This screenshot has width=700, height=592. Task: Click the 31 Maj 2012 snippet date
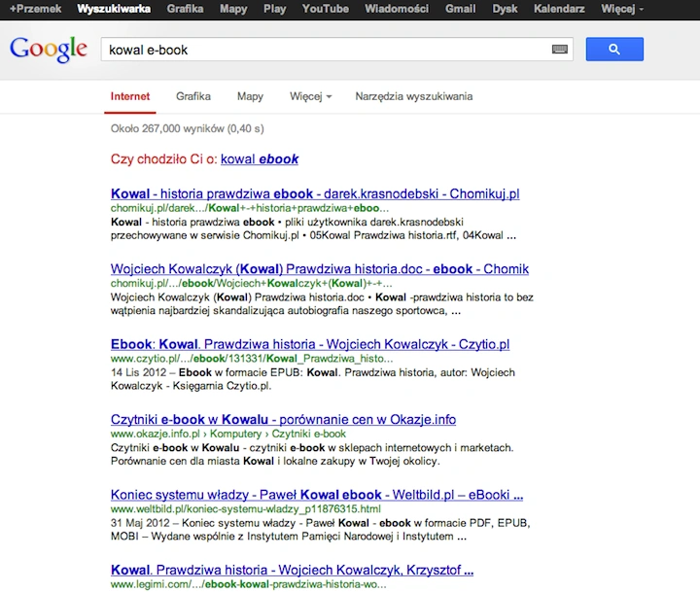tap(140, 523)
